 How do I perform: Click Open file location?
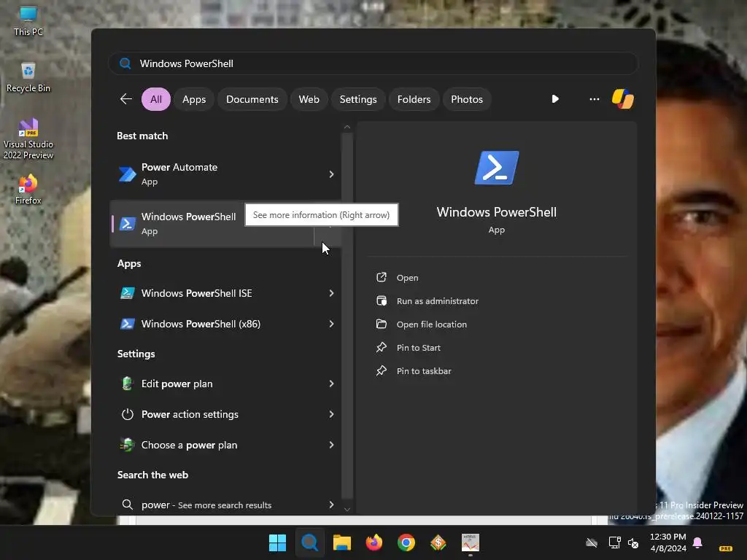tap(432, 324)
